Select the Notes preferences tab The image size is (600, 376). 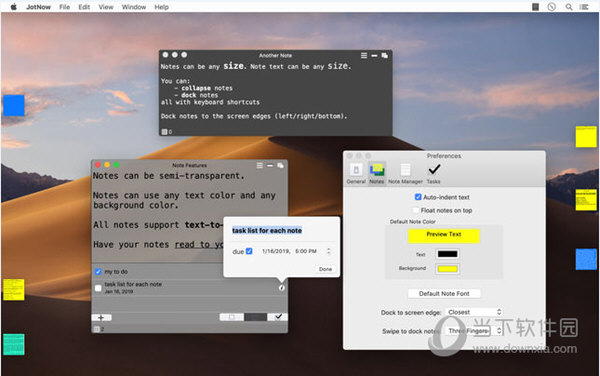pyautogui.click(x=377, y=174)
